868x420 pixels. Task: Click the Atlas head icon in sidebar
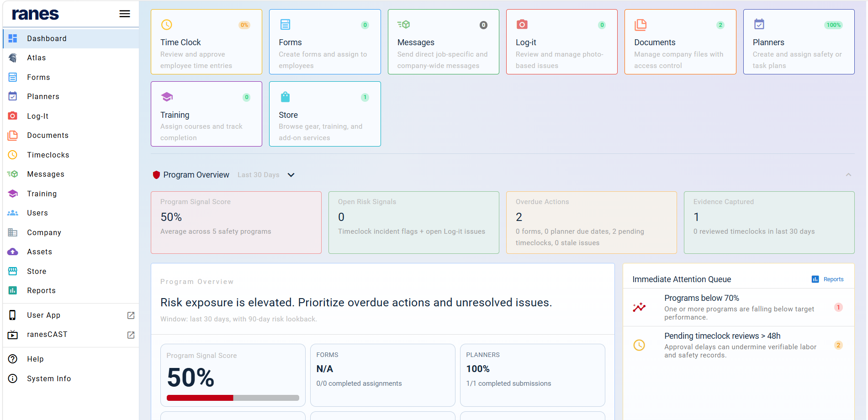(13, 58)
